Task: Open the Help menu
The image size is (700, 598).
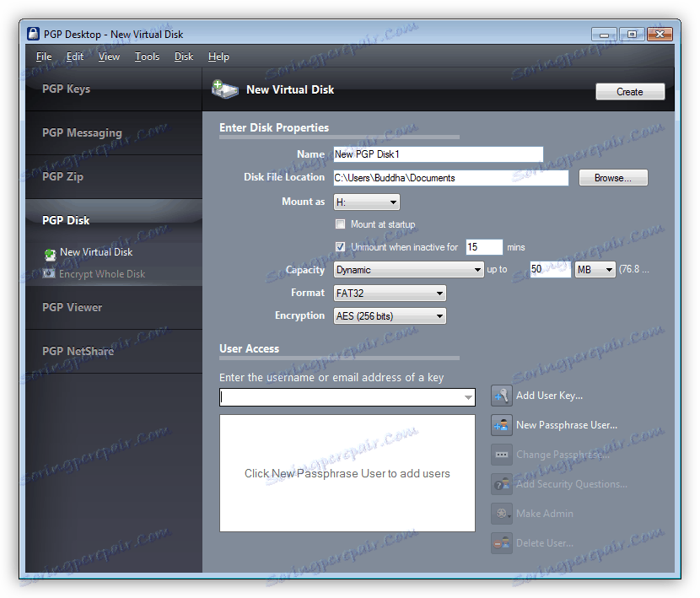Action: (218, 57)
